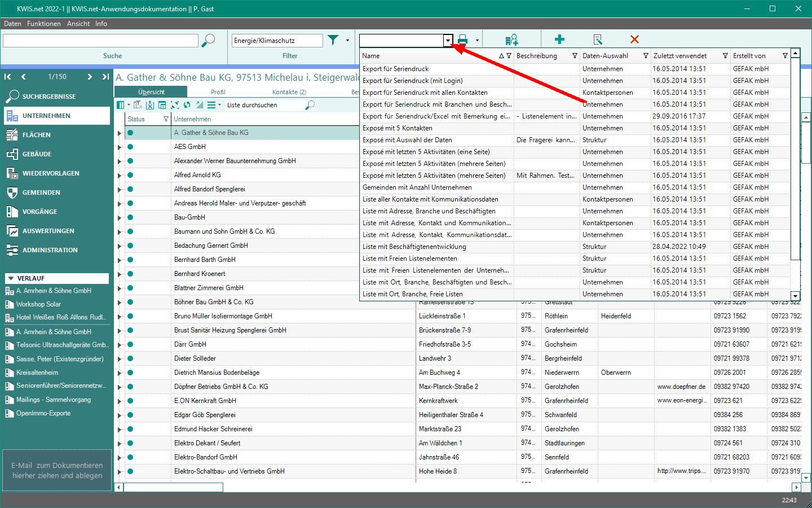Click the main search magnifier icon
The width and height of the screenshot is (812, 508).
[x=208, y=41]
